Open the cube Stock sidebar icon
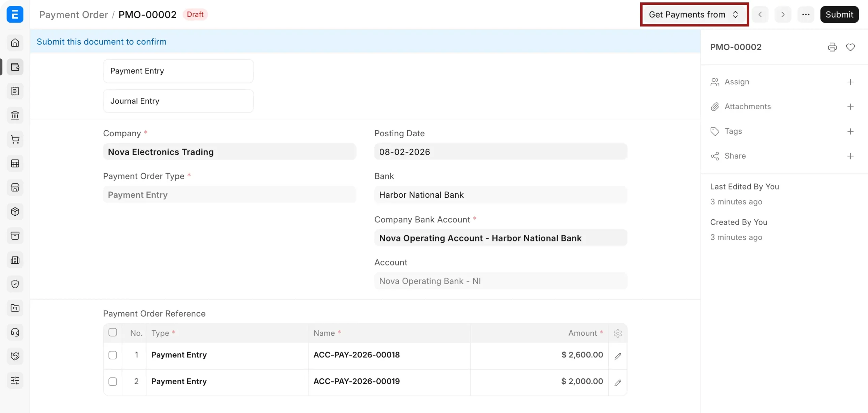Image resolution: width=868 pixels, height=413 pixels. pyautogui.click(x=15, y=212)
